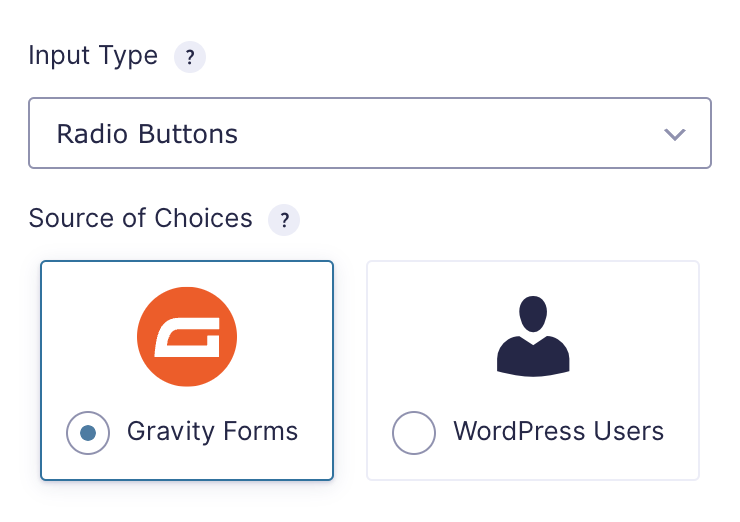This screenshot has height=522, width=740.
Task: Click the Gravity Forms text label
Action: (212, 432)
